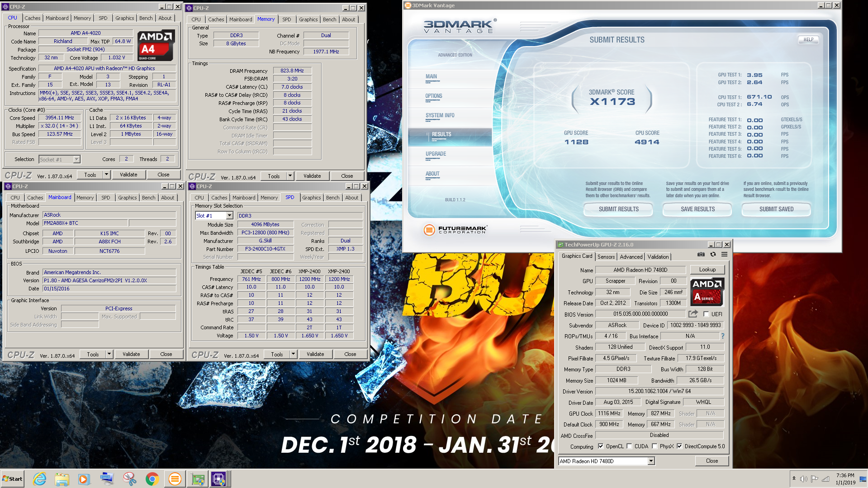
Task: Launch Google Chrome from the taskbar
Action: pos(152,479)
